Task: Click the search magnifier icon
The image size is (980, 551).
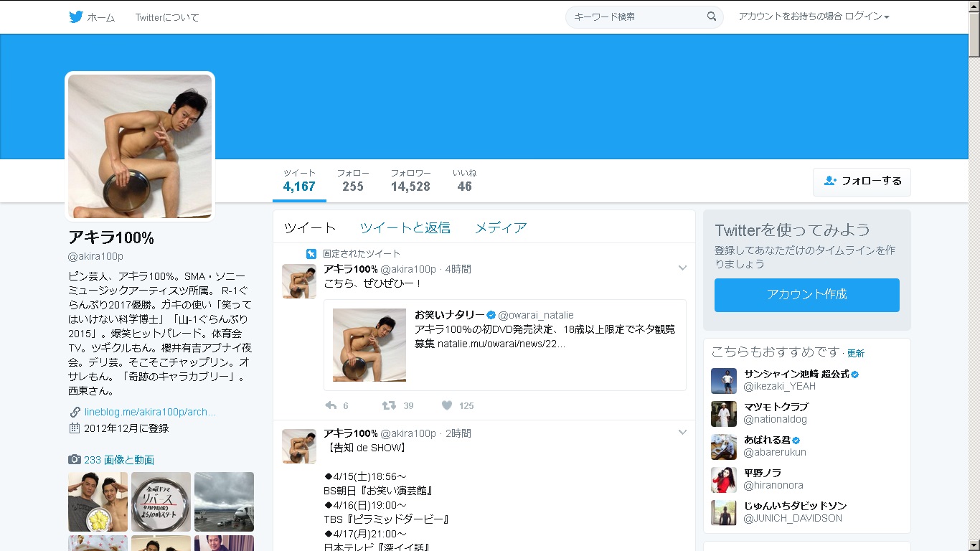Action: (712, 17)
